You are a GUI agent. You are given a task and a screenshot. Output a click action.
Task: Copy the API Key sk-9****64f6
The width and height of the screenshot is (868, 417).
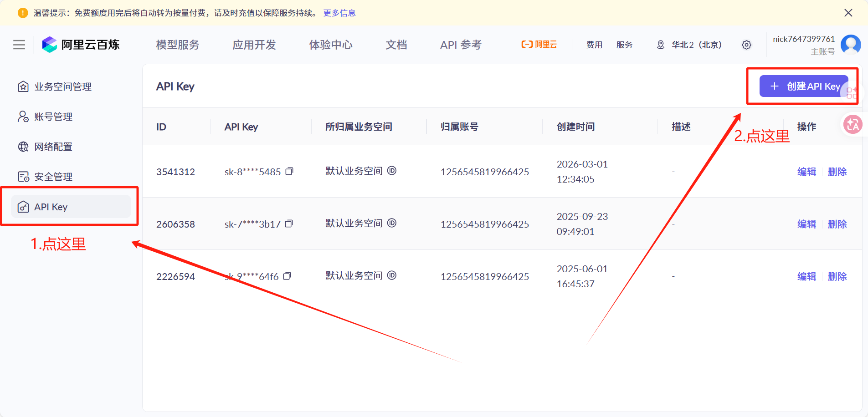288,276
